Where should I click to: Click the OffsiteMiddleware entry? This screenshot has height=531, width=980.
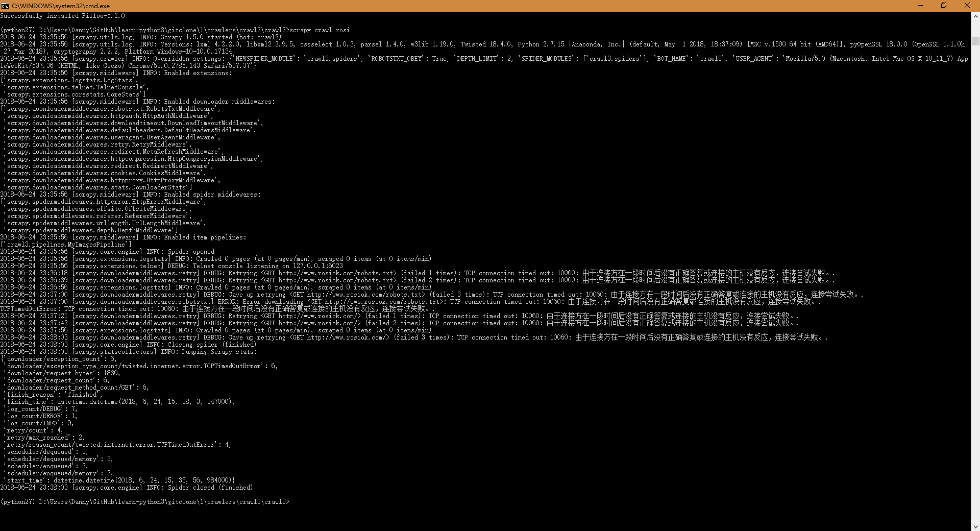(x=97, y=209)
